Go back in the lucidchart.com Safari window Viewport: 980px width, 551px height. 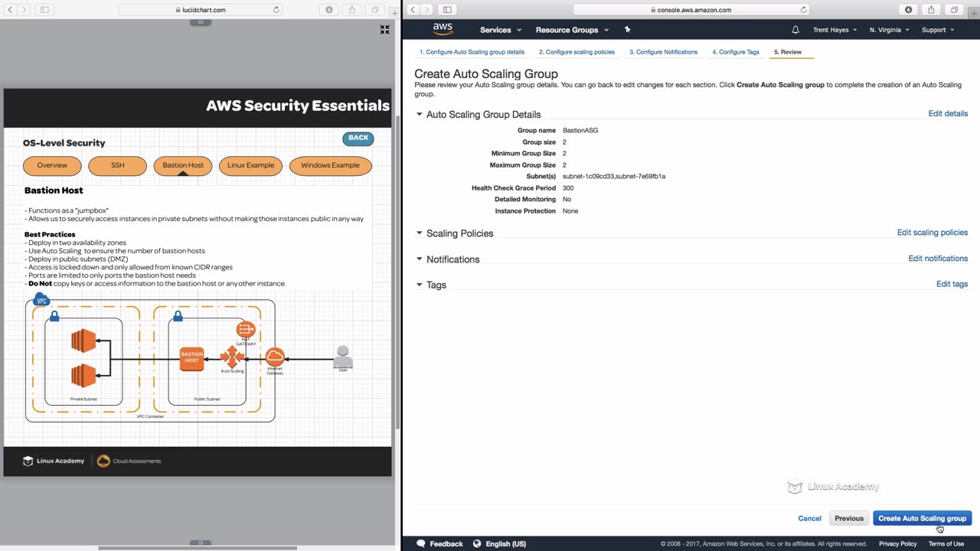click(10, 10)
